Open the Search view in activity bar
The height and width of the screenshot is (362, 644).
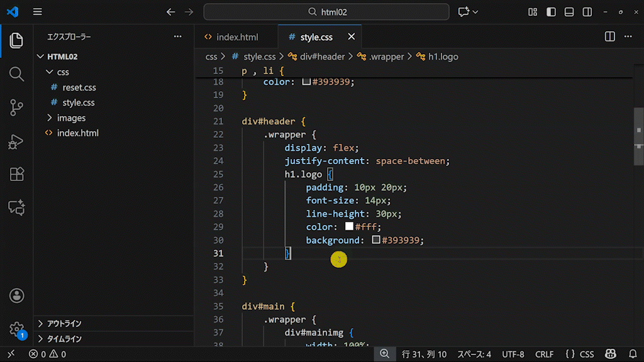[16, 74]
